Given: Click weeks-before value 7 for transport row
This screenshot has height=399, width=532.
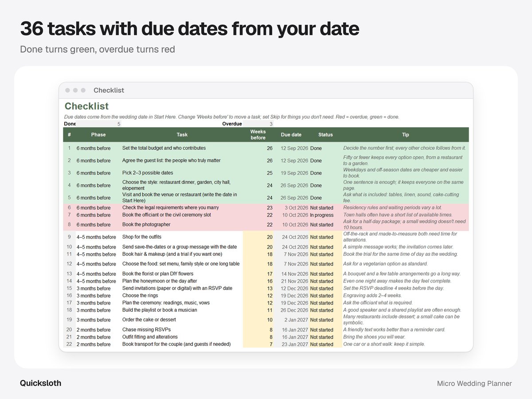Looking at the screenshot, I should (x=271, y=344).
